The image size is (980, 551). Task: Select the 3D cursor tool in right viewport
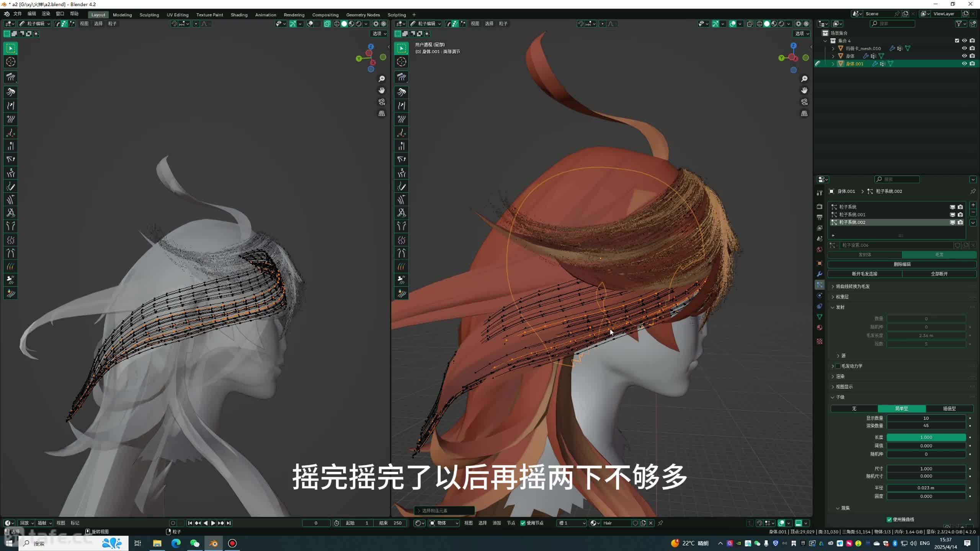pos(402,62)
